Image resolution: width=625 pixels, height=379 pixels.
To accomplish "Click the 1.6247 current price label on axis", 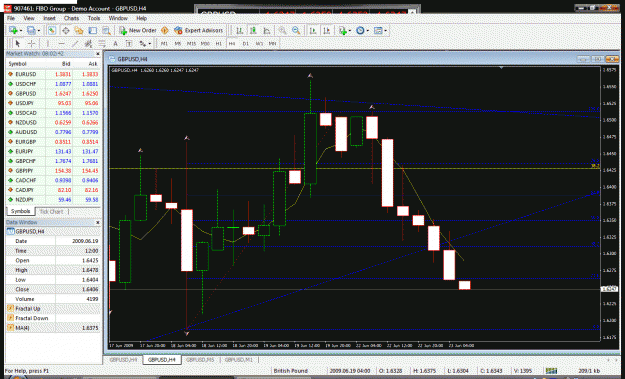I will click(609, 289).
